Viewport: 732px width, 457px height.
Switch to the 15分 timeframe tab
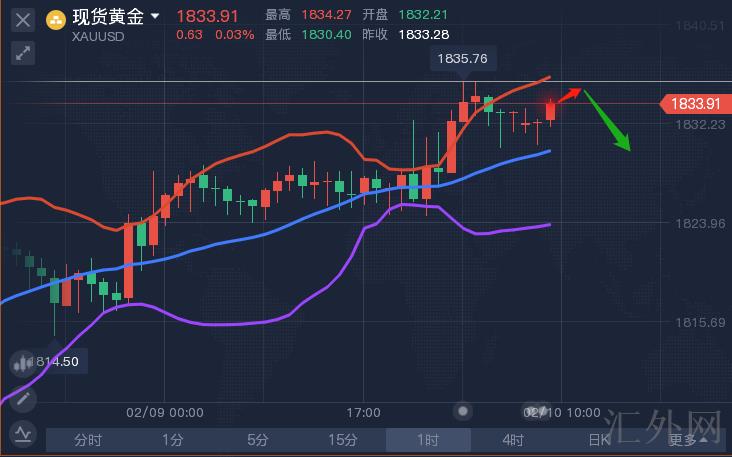343,440
